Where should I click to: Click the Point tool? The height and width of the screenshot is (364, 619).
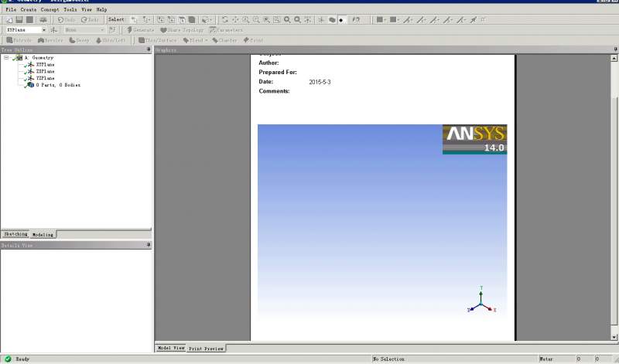[253, 40]
